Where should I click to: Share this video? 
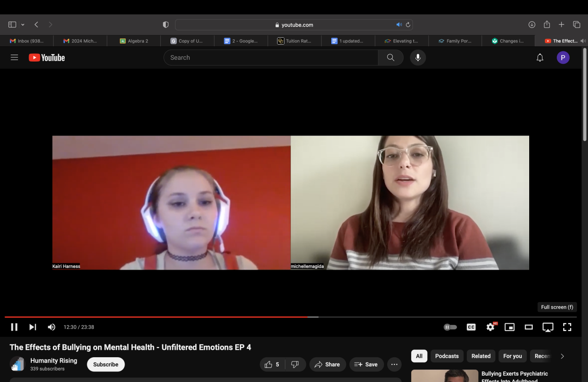tap(328, 364)
